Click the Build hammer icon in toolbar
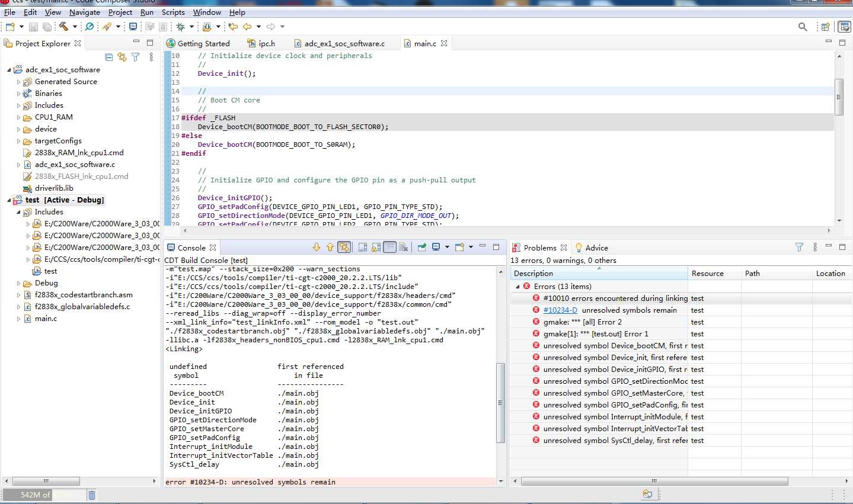The height and width of the screenshot is (504, 853). tap(63, 27)
